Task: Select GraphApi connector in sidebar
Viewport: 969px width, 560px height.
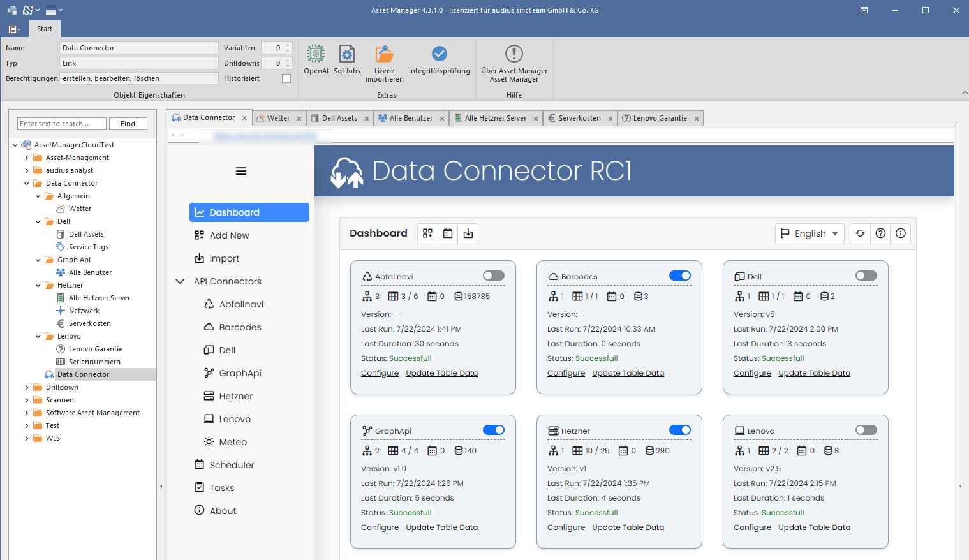Action: coord(240,373)
